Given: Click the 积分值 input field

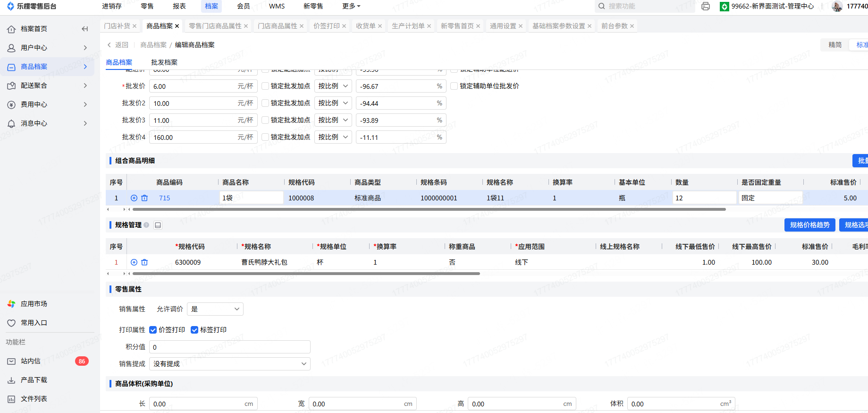Looking at the screenshot, I should pos(230,347).
